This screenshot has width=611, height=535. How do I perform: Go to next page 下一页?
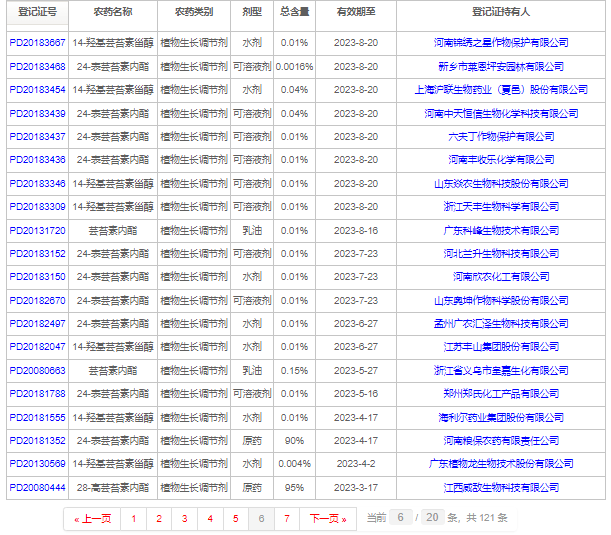(x=328, y=519)
